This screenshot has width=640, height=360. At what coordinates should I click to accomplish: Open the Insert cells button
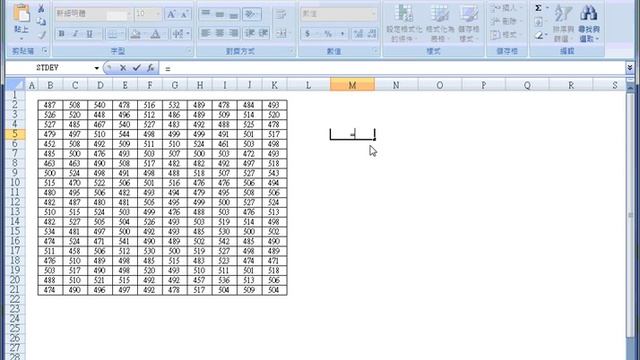(505, 8)
